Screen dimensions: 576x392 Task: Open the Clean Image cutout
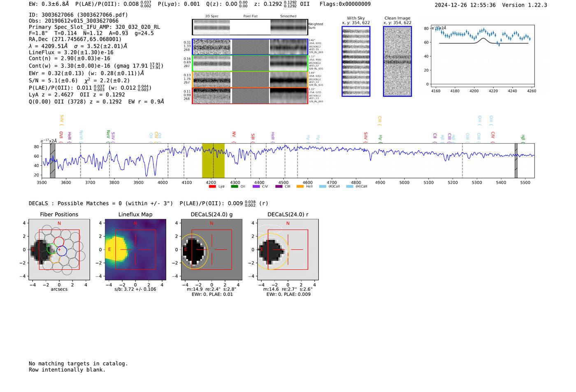coord(397,61)
